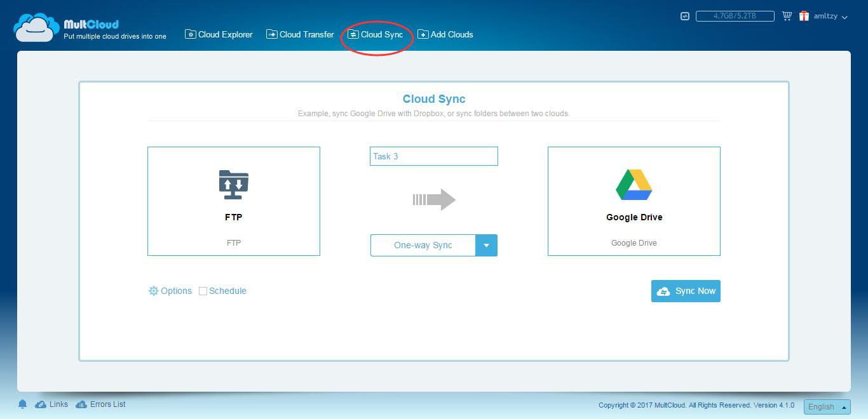The image size is (868, 419).
Task: Click the Sync Now button
Action: 686,291
